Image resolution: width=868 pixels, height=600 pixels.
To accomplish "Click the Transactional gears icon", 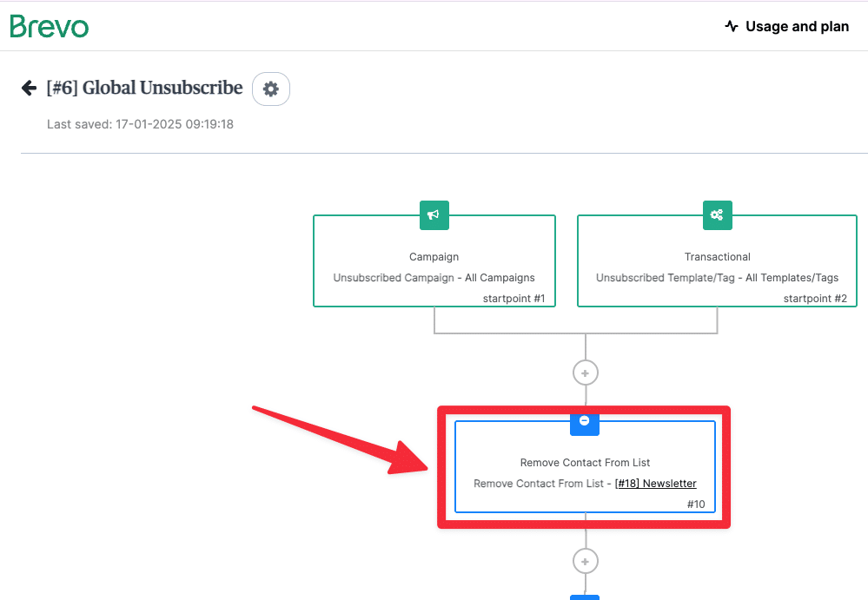I will pos(718,215).
